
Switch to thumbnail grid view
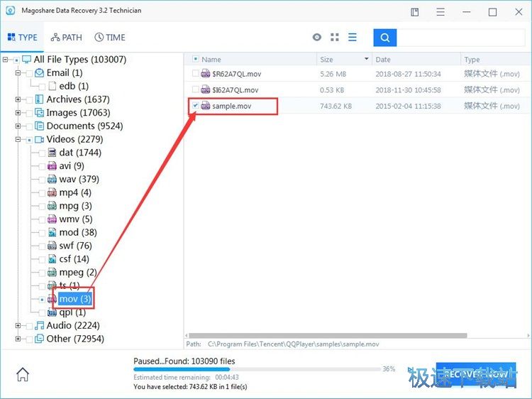click(x=335, y=37)
